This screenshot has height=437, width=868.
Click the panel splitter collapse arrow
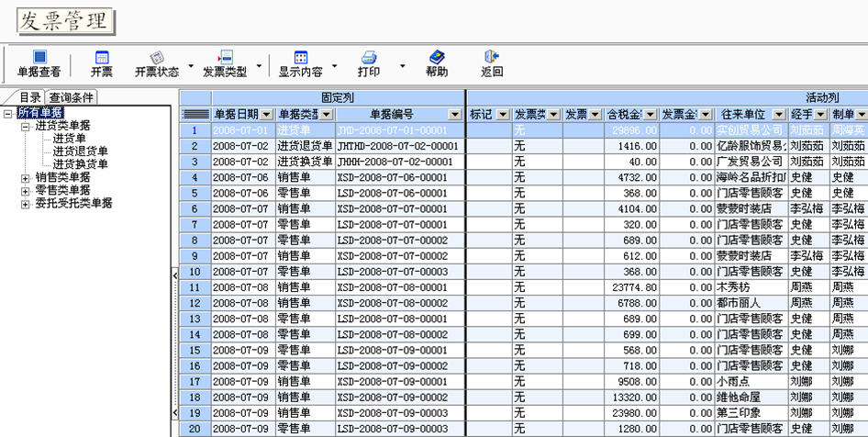[x=174, y=275]
